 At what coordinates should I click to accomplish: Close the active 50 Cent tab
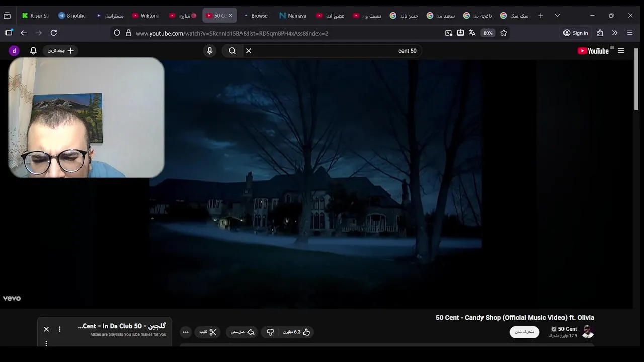point(230,16)
